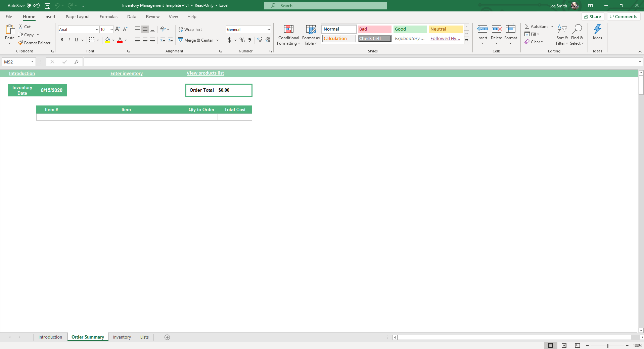Screen dimensions: 644x349
Task: Apply the Good cell style
Action: tap(410, 29)
